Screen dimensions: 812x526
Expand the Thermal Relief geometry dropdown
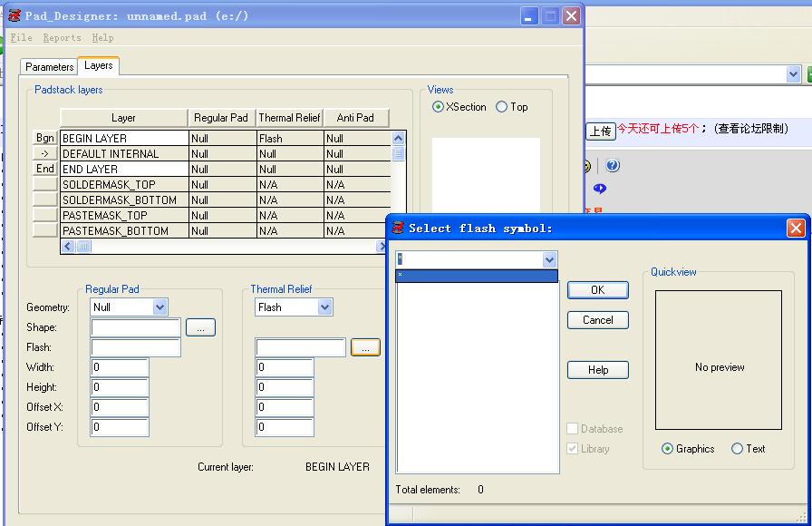point(324,307)
